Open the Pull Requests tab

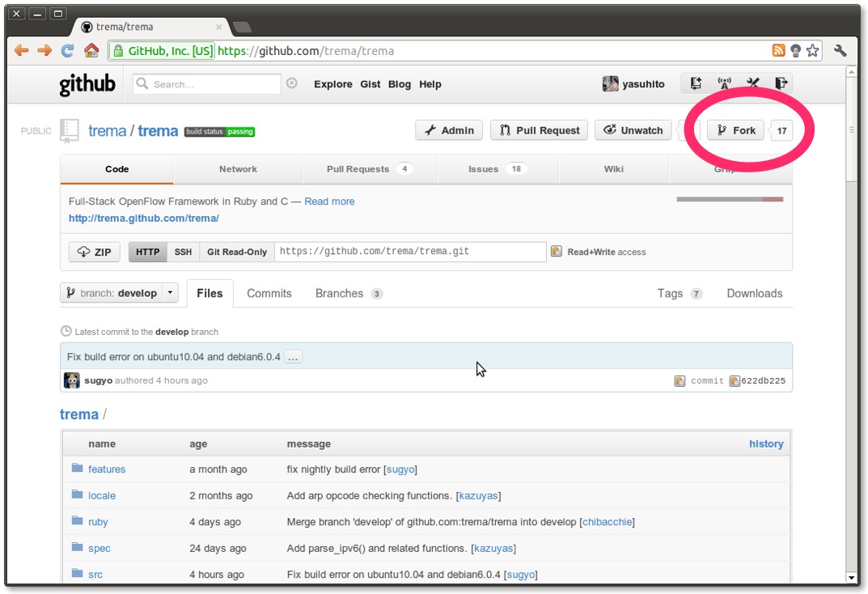(369, 169)
